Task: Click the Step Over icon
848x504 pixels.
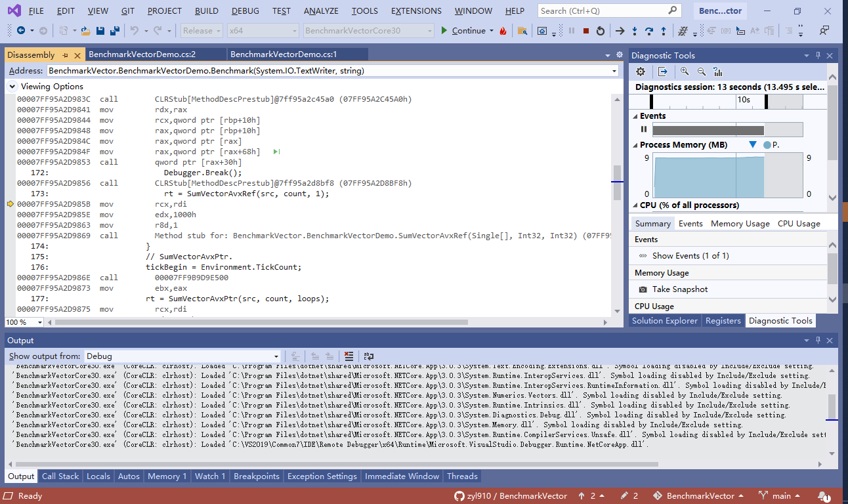Action: pyautogui.click(x=649, y=31)
